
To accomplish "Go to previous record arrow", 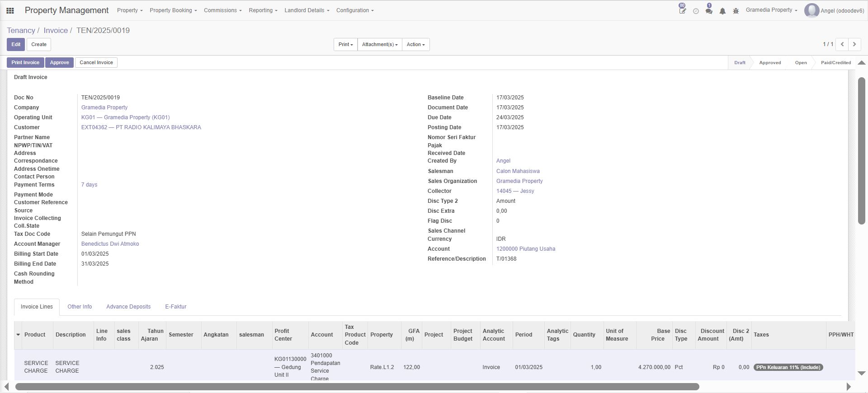I will (x=842, y=44).
